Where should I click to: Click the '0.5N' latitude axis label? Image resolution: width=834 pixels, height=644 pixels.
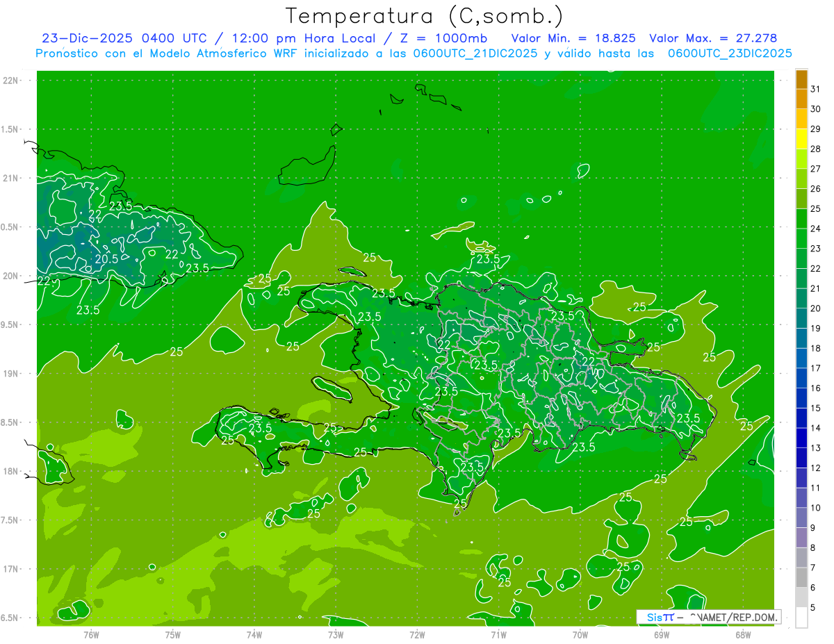tap(10, 227)
